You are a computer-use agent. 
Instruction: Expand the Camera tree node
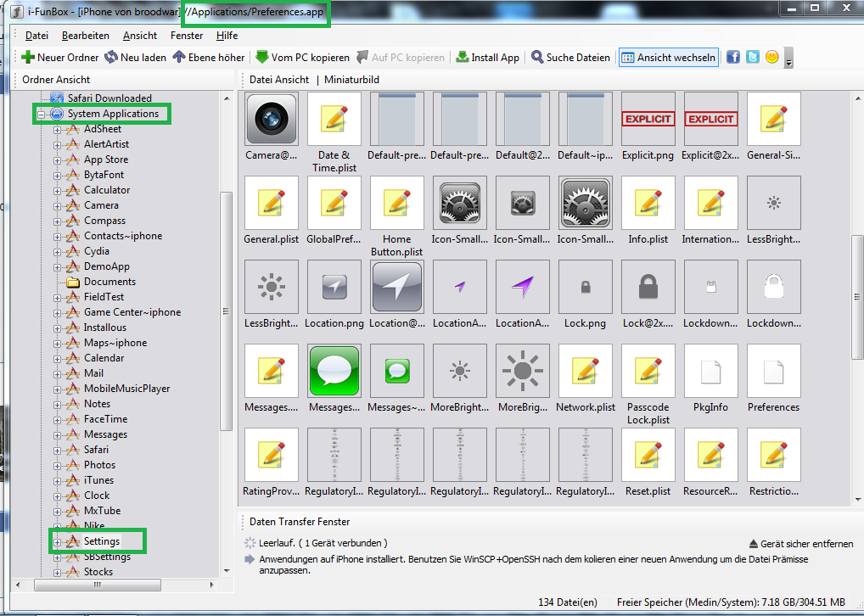(58, 206)
